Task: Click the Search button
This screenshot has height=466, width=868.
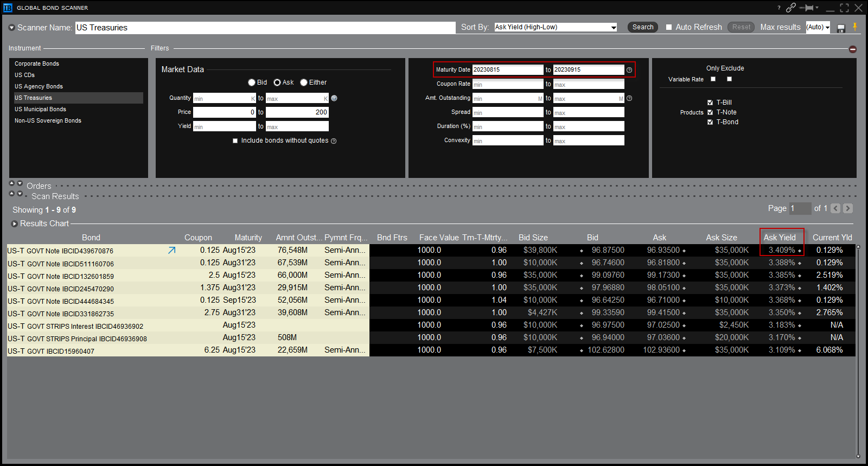Action: tap(643, 27)
